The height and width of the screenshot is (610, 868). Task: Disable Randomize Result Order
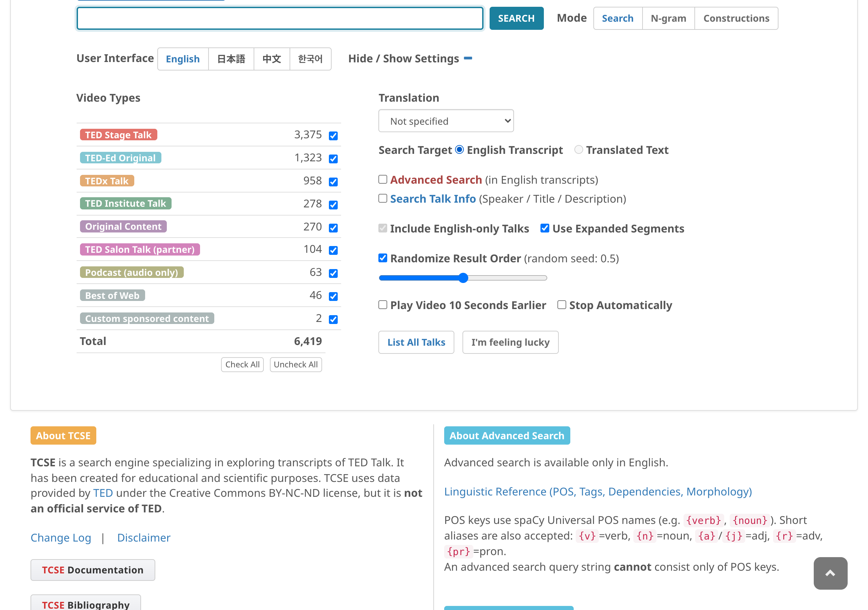click(x=382, y=258)
